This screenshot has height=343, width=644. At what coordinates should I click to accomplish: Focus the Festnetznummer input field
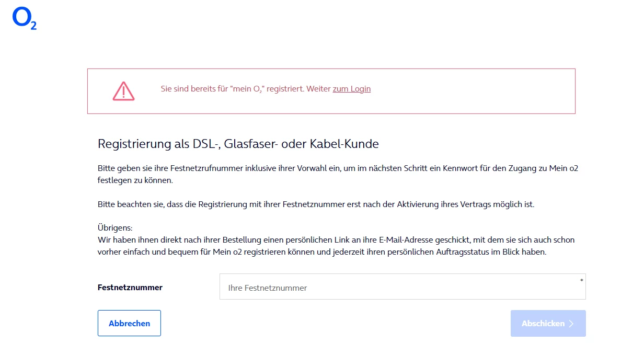click(x=402, y=287)
